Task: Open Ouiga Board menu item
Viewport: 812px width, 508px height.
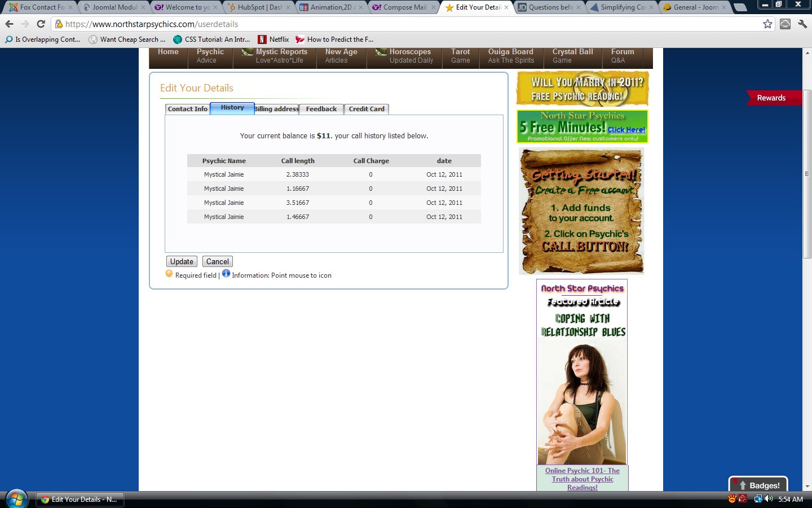Action: pyautogui.click(x=511, y=55)
